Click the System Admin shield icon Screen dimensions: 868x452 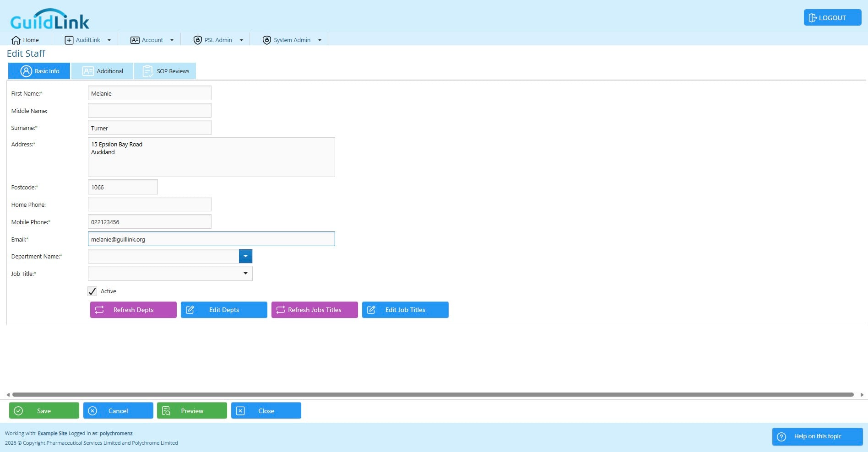click(266, 40)
